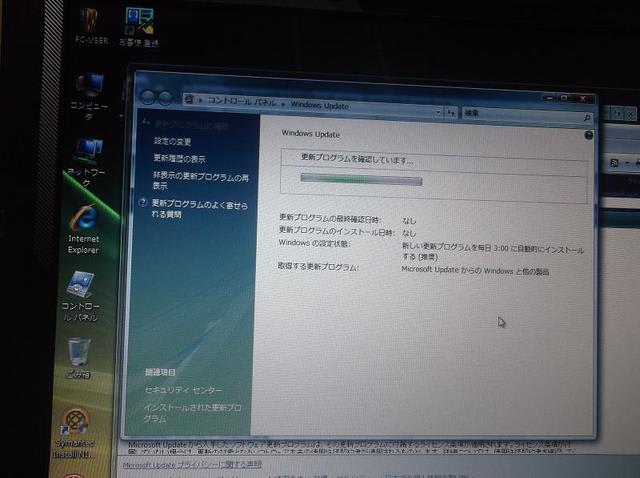Click the search magnifier icon
The height and width of the screenshot is (478, 640).
pyautogui.click(x=587, y=118)
